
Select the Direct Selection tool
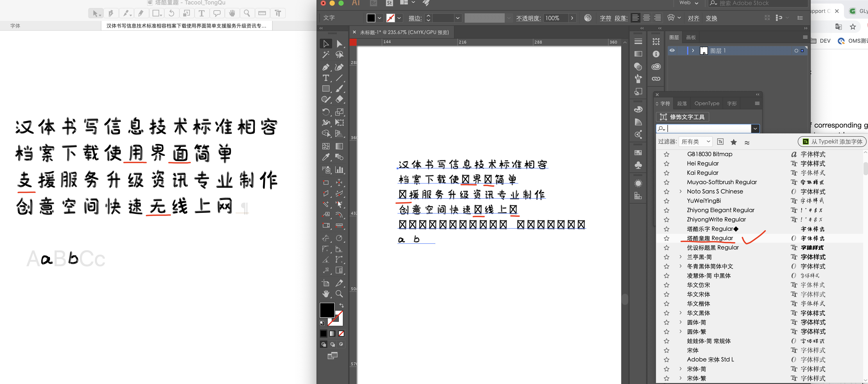click(339, 44)
